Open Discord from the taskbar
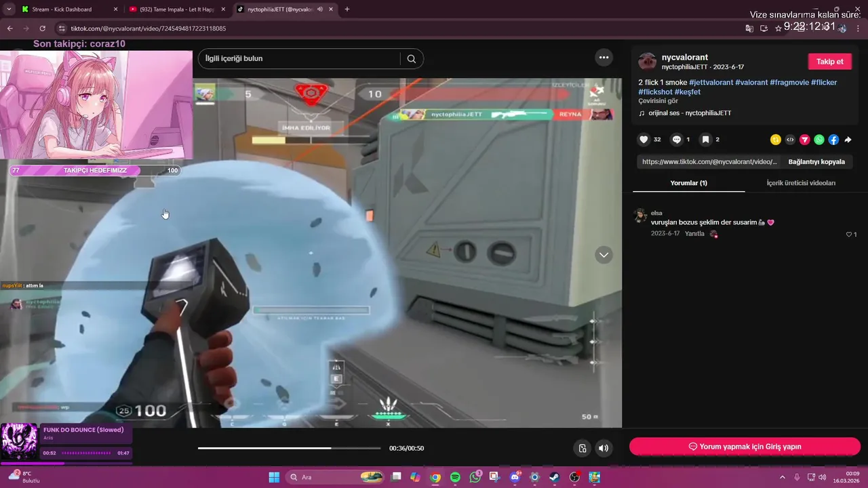The image size is (868, 488). [515, 477]
